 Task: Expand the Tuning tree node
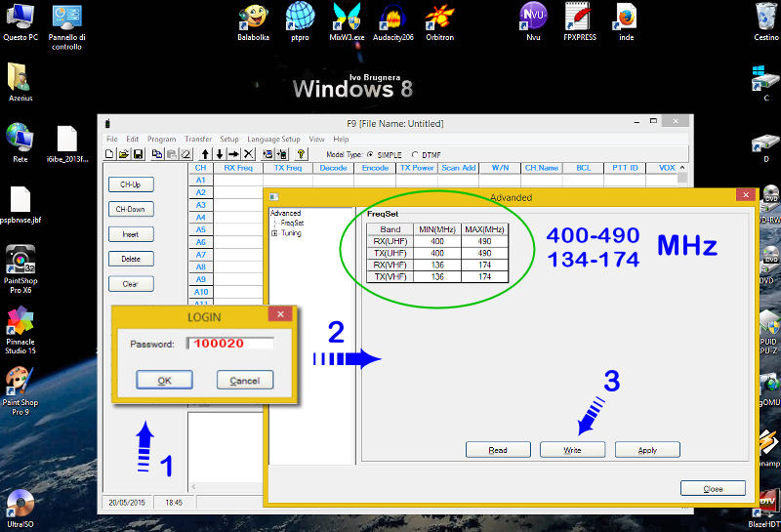coord(274,233)
